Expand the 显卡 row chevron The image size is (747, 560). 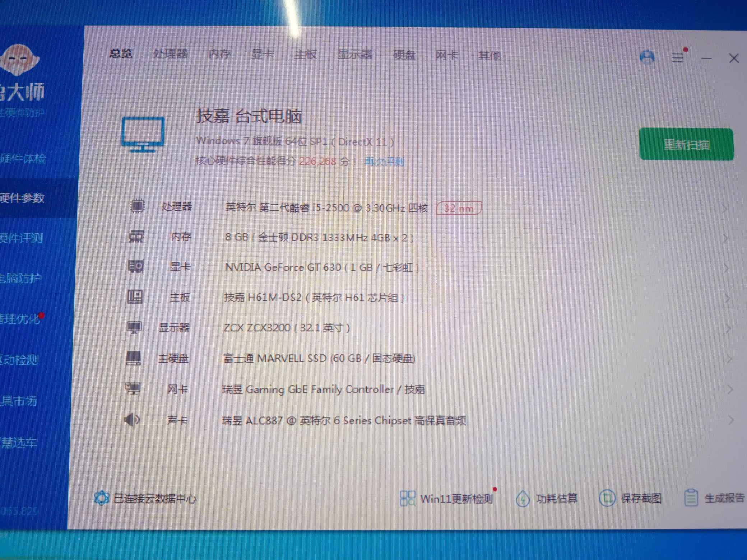726,268
